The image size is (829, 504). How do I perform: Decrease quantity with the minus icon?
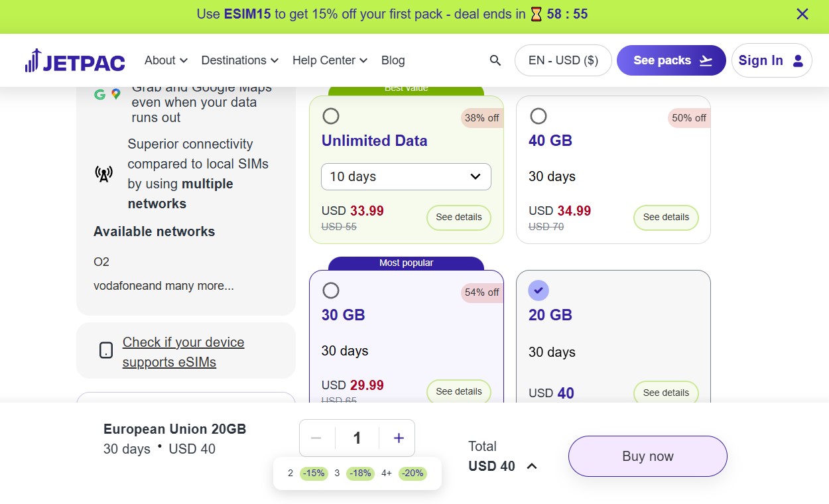(316, 438)
